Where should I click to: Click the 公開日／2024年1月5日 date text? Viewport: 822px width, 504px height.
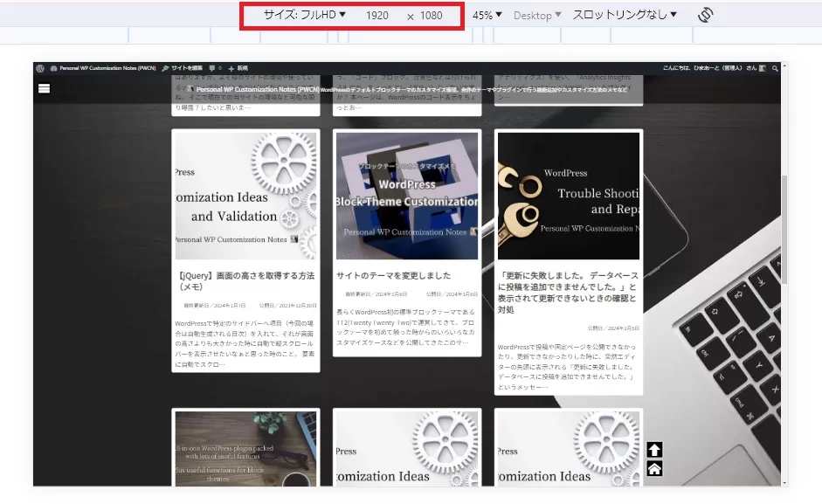point(613,328)
